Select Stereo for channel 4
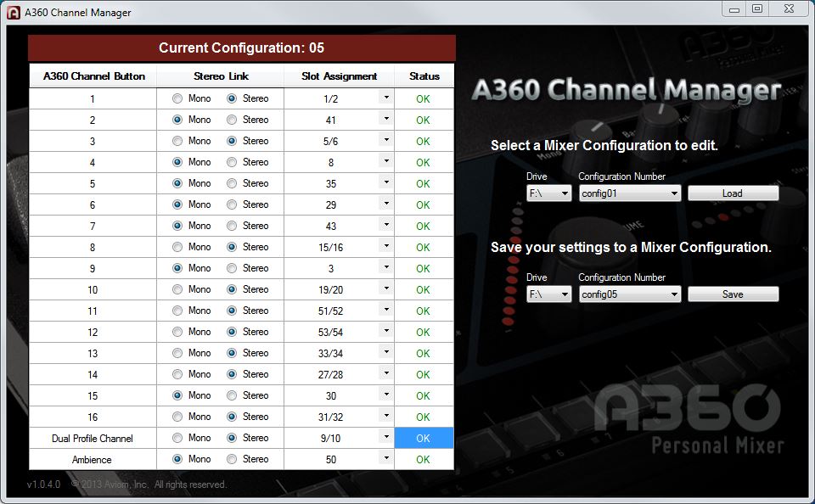The width and height of the screenshot is (815, 504). 232,162
